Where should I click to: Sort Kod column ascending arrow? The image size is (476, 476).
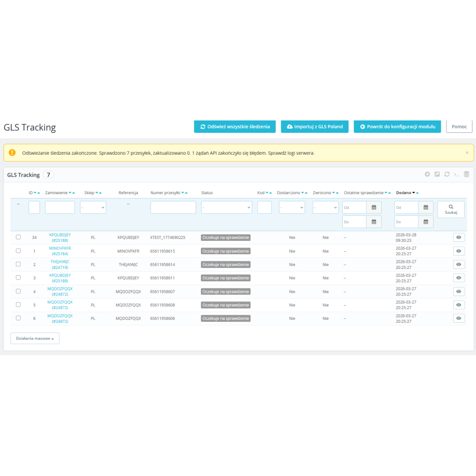[270, 193]
